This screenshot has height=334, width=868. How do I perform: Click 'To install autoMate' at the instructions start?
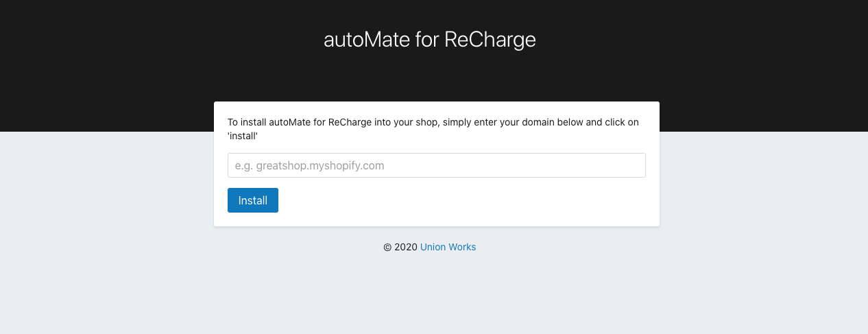point(267,123)
